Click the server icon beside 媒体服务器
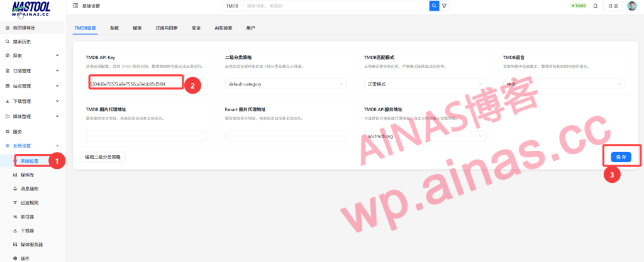The image size is (644, 262). [x=15, y=244]
